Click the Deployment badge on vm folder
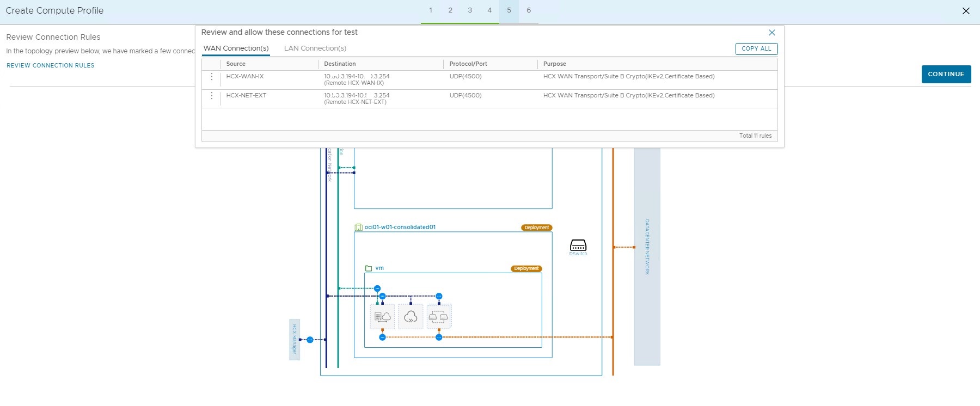 [526, 268]
